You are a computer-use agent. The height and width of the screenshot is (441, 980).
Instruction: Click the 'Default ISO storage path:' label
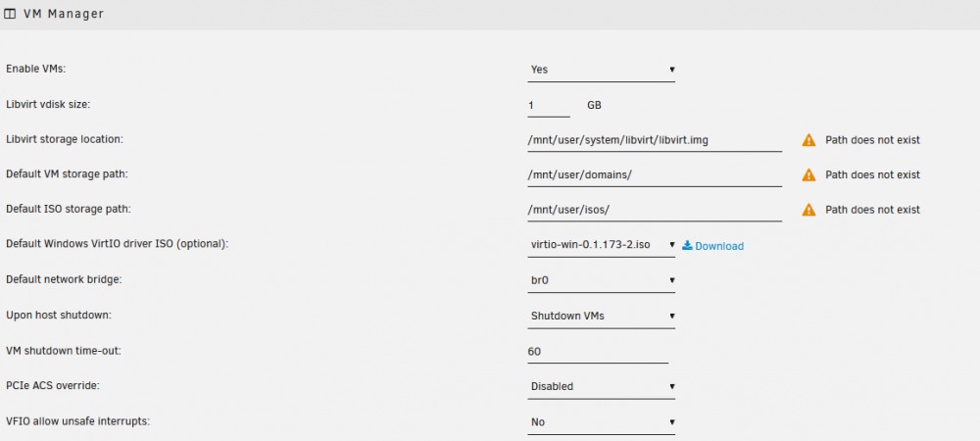(69, 210)
